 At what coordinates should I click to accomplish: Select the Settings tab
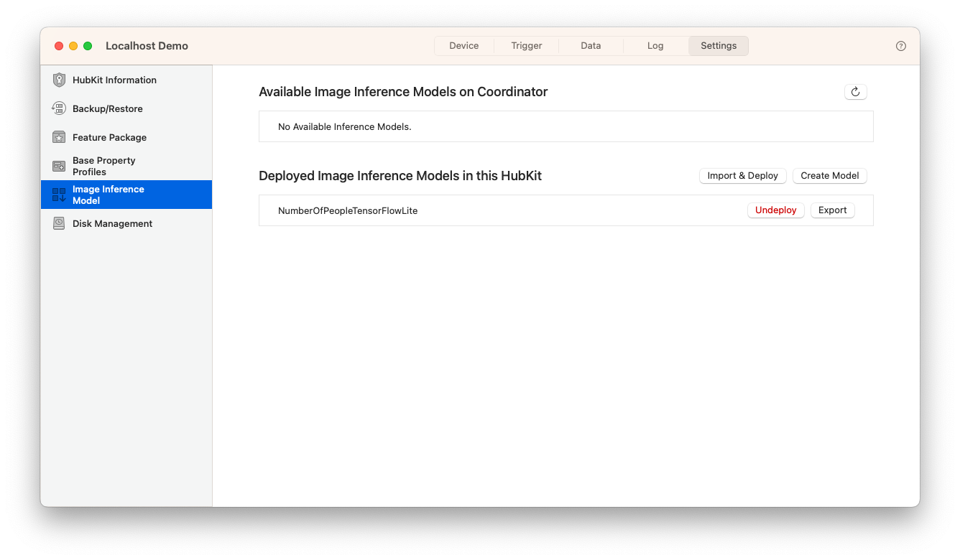click(x=718, y=45)
